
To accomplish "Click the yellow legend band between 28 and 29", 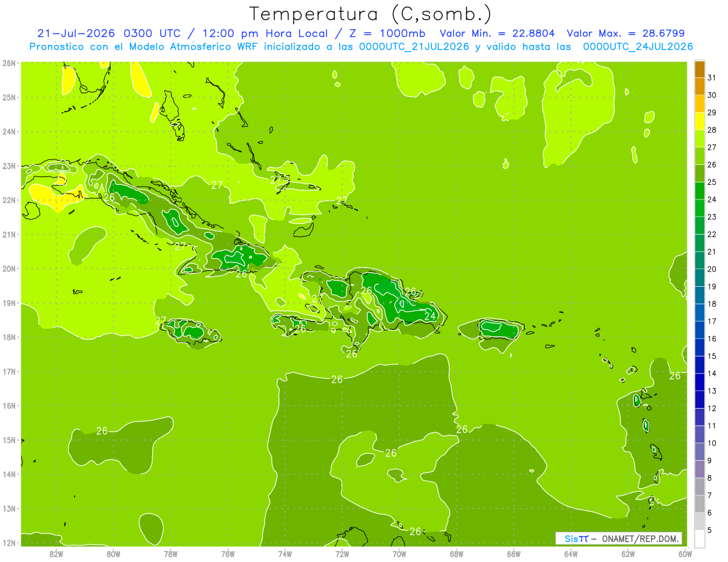I will tap(699, 121).
